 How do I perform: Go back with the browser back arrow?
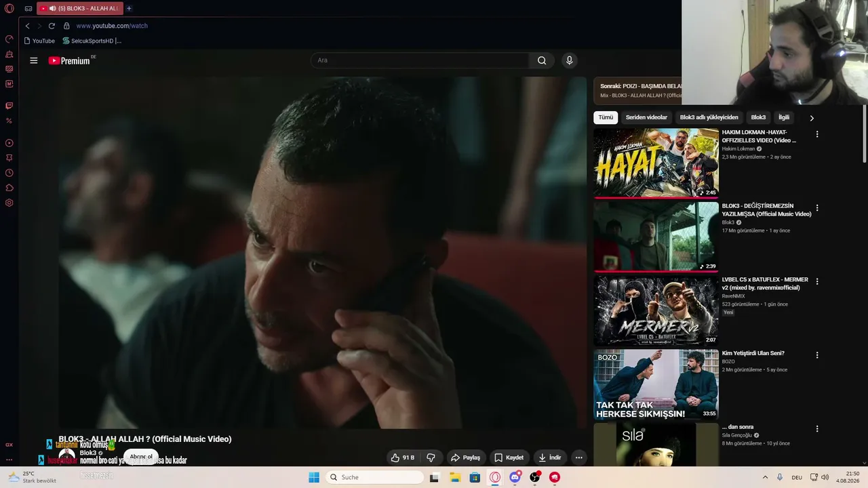[x=27, y=26]
